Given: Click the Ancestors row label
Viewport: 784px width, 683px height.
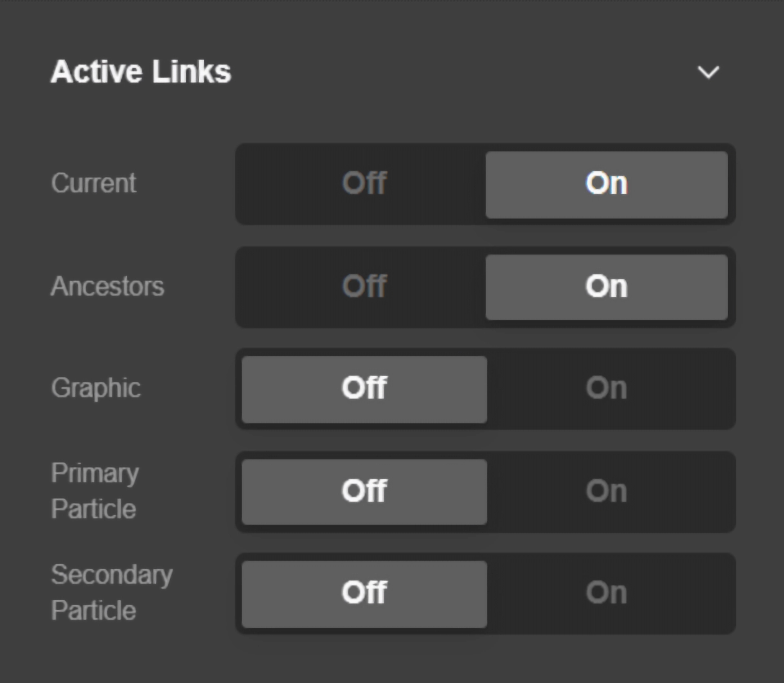Looking at the screenshot, I should click(x=107, y=286).
